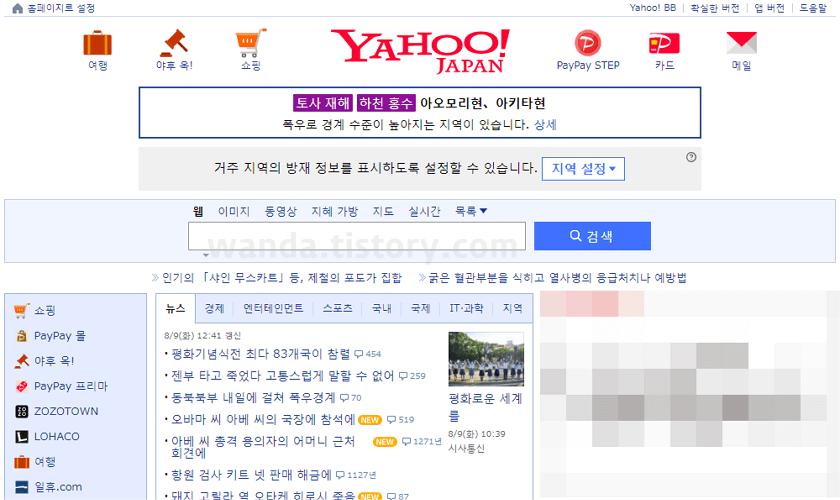Screen dimensions: 840x500
Task: Switch to the IT·과학 news tab
Action: [x=466, y=308]
